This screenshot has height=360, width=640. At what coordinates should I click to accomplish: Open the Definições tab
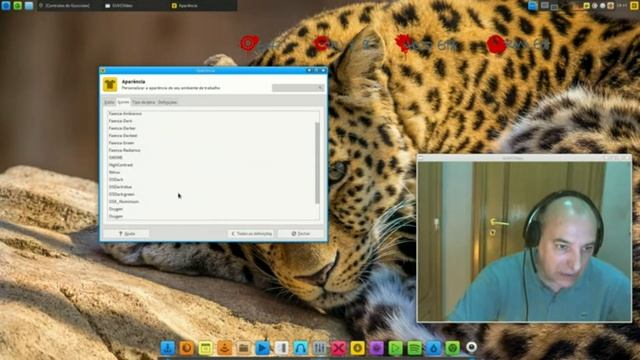coord(168,102)
